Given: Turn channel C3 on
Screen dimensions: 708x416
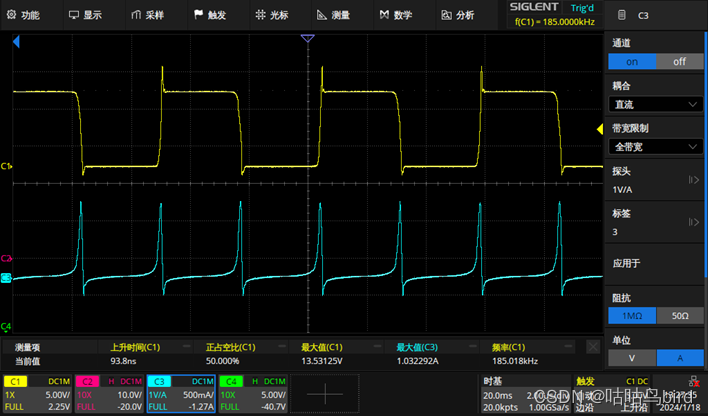Looking at the screenshot, I should [x=632, y=61].
